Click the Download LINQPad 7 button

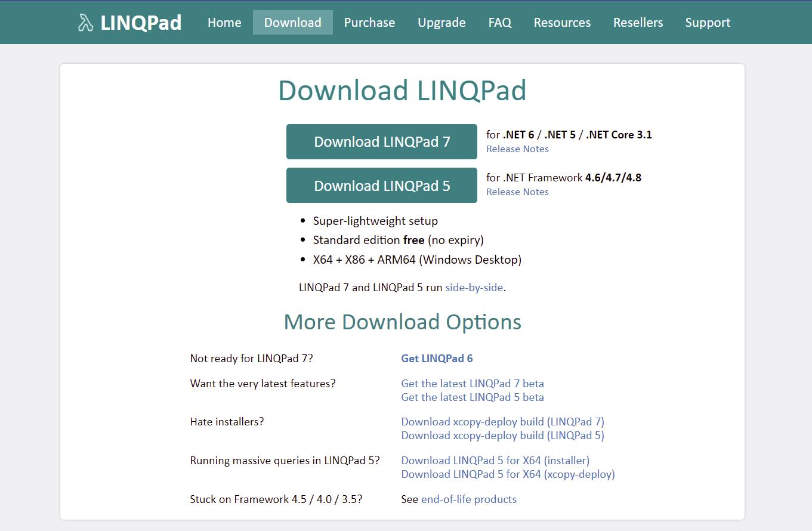381,141
